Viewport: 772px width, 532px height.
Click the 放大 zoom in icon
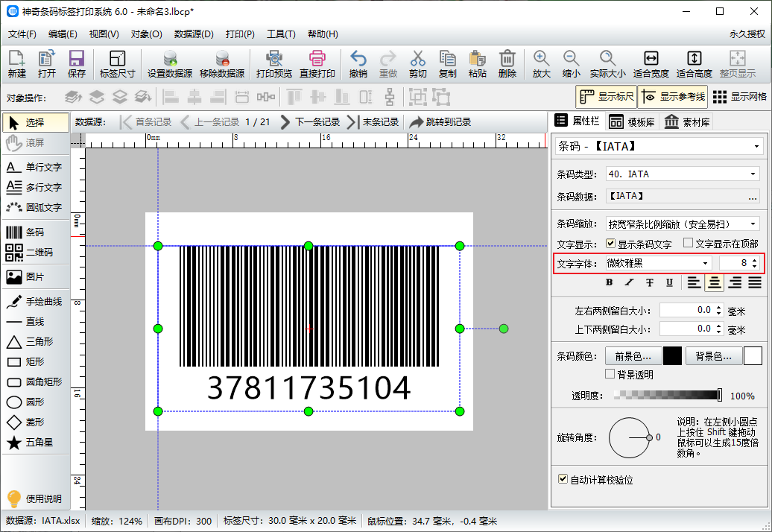coord(541,59)
